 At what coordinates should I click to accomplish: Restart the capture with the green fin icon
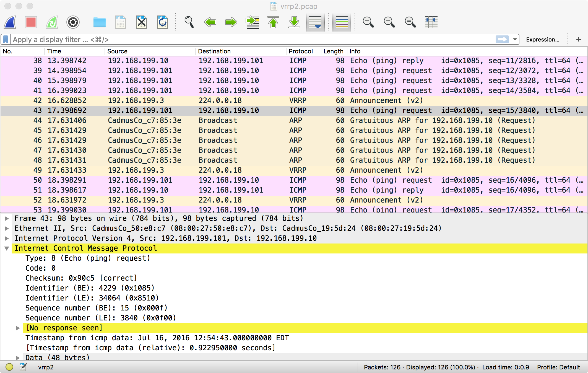pyautogui.click(x=52, y=22)
